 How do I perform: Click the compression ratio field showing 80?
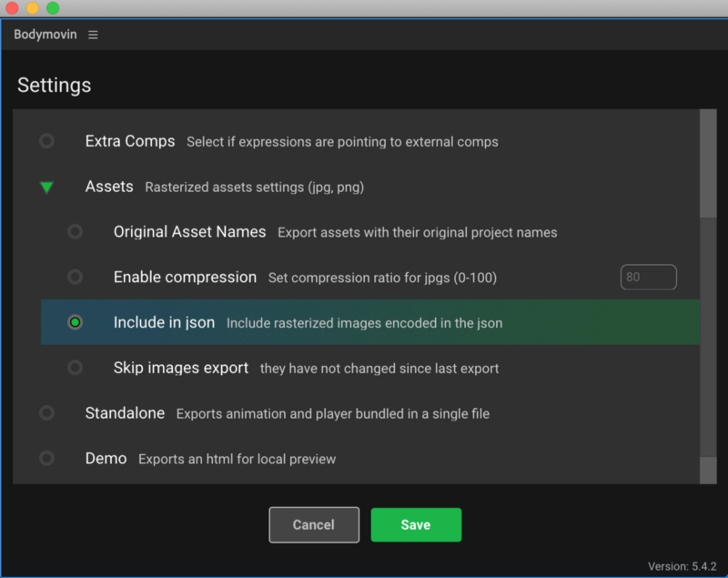click(x=648, y=277)
